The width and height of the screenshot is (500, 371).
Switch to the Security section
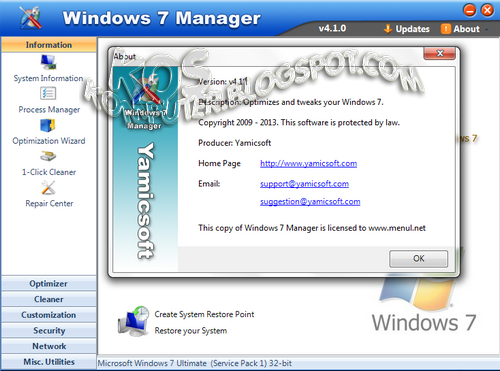[x=49, y=331]
